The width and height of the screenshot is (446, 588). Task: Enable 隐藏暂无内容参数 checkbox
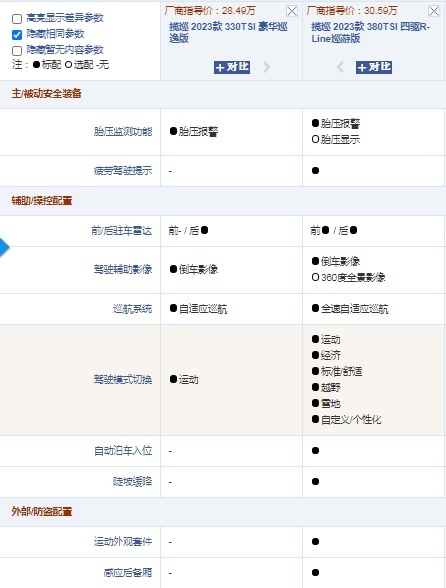pyautogui.click(x=17, y=51)
